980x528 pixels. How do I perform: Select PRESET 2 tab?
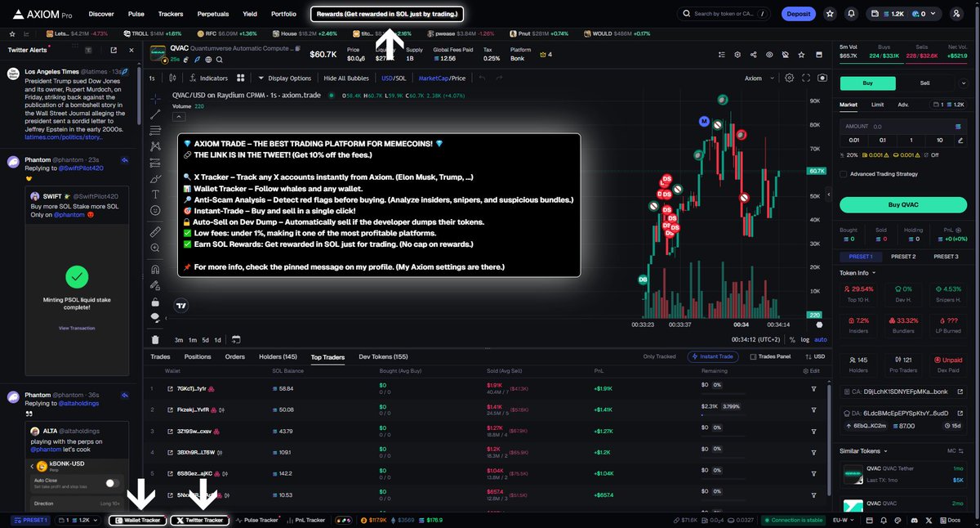pyautogui.click(x=902, y=257)
